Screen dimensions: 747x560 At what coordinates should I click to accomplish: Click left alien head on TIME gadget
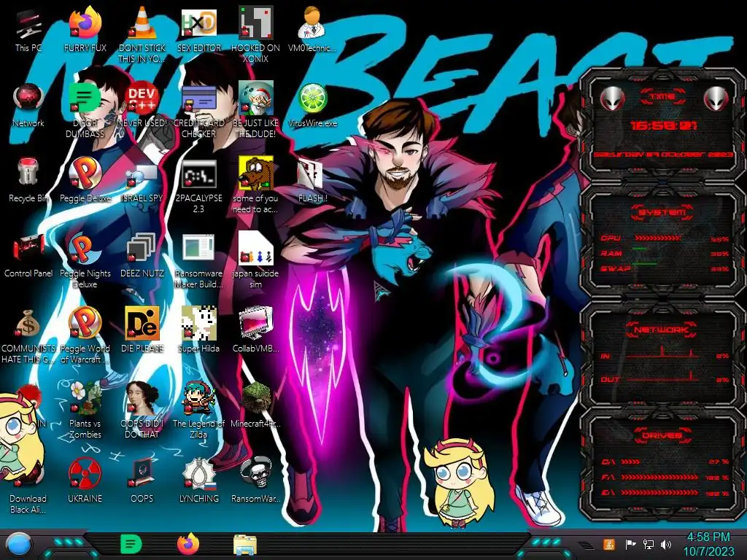pos(612,99)
